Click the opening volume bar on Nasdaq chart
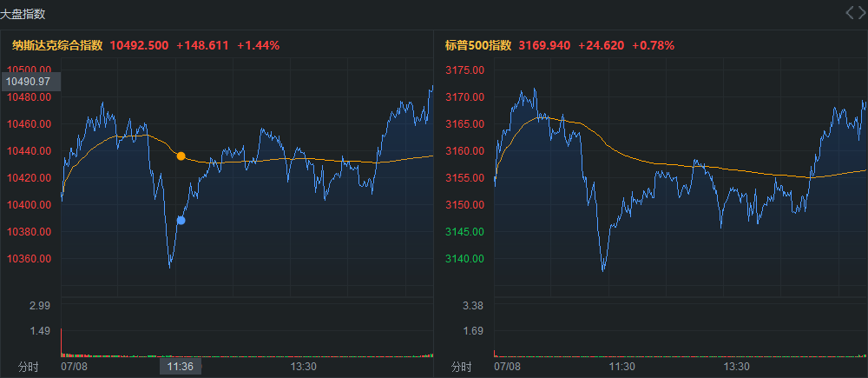Image resolution: width=868 pixels, height=378 pixels. click(x=61, y=342)
